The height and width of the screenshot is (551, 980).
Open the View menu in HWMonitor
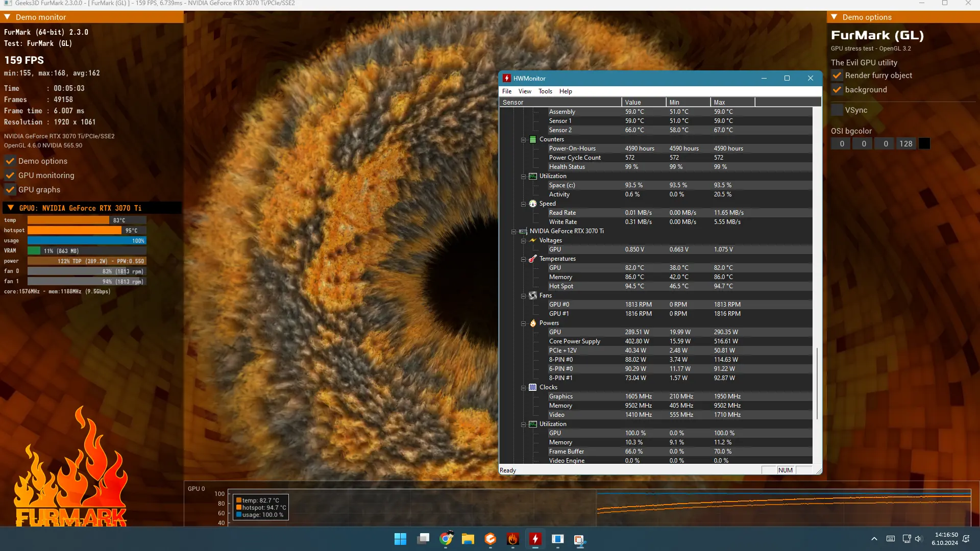point(525,91)
